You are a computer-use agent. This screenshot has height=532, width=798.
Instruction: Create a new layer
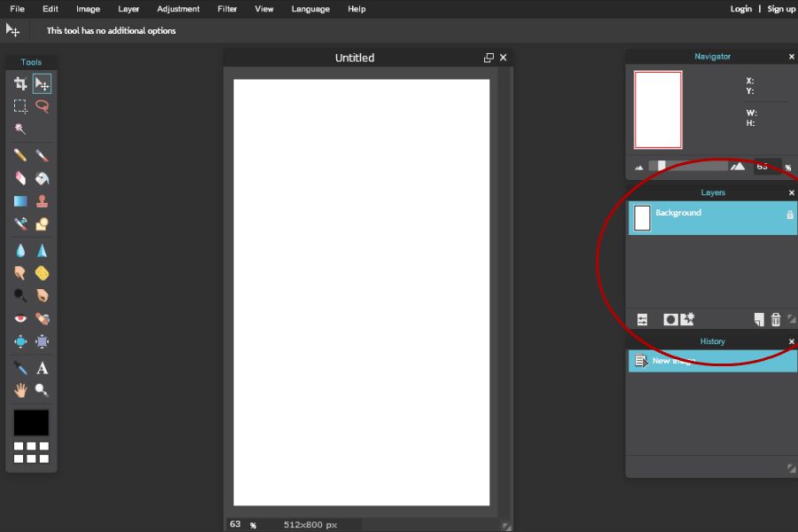pos(759,320)
